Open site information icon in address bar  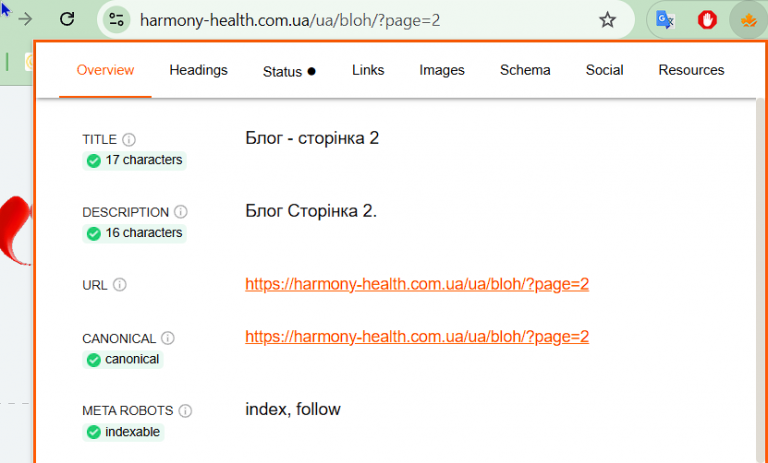click(116, 20)
